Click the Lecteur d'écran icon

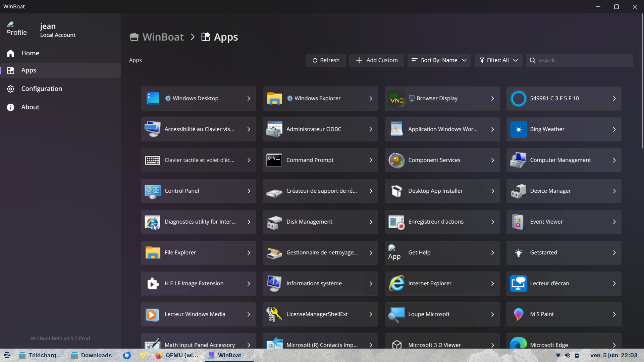coord(518,284)
